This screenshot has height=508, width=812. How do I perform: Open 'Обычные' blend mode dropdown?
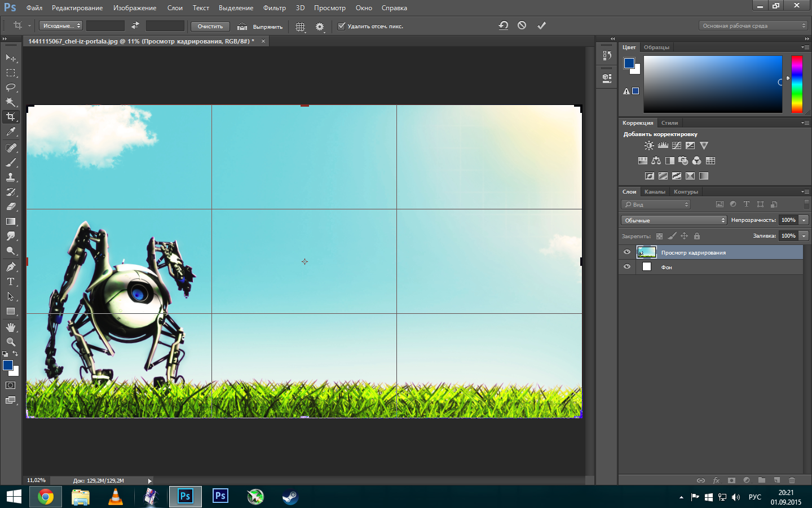[674, 220]
